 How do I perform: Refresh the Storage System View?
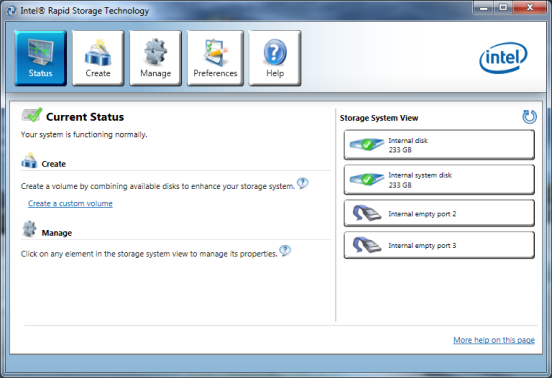click(529, 117)
